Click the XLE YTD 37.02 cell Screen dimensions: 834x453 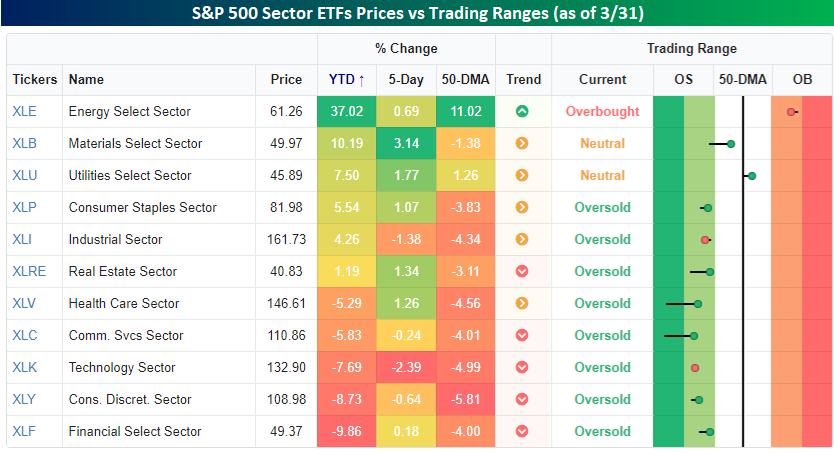(x=347, y=111)
